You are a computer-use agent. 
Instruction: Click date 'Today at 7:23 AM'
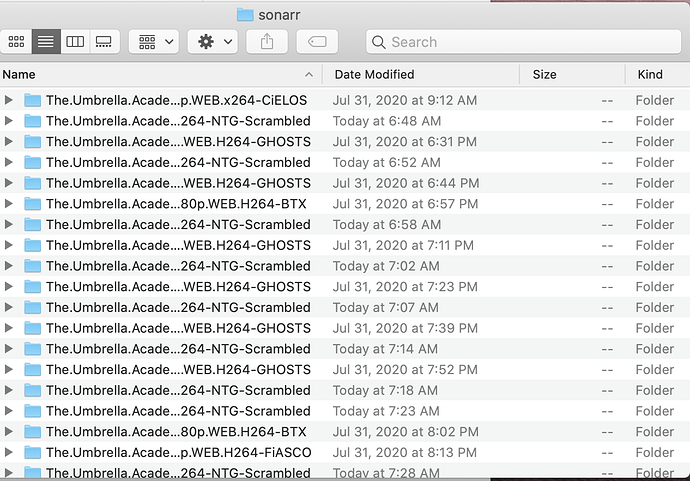(386, 411)
